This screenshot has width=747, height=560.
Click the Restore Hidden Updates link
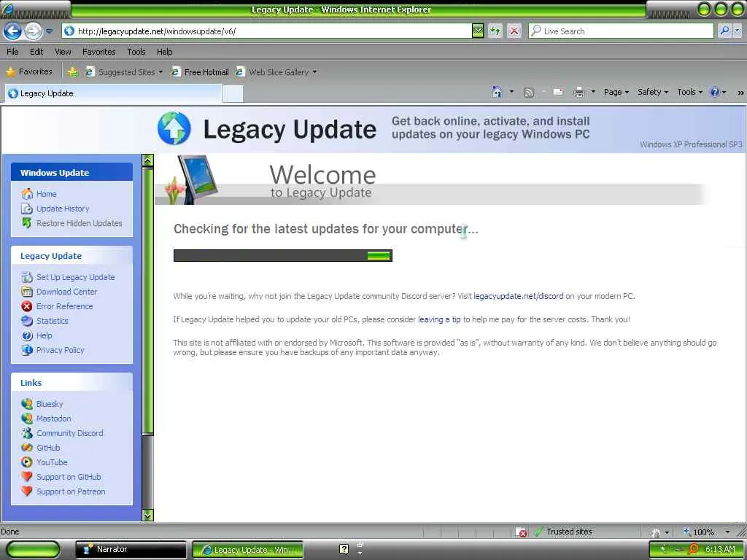pos(79,223)
